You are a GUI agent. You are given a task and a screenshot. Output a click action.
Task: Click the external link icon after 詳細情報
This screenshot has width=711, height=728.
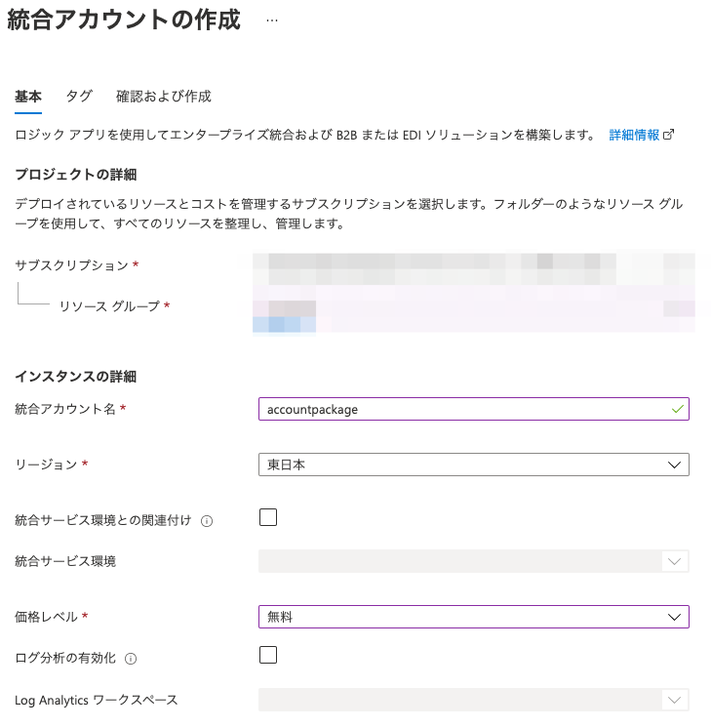[x=668, y=135]
